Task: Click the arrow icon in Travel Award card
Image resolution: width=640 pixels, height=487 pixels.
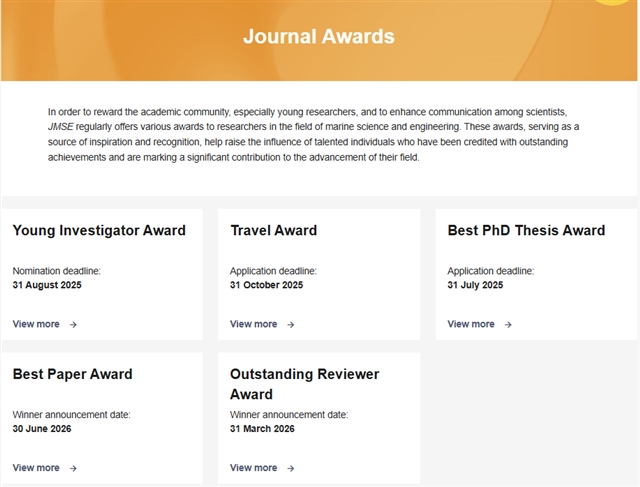Action: click(x=290, y=324)
